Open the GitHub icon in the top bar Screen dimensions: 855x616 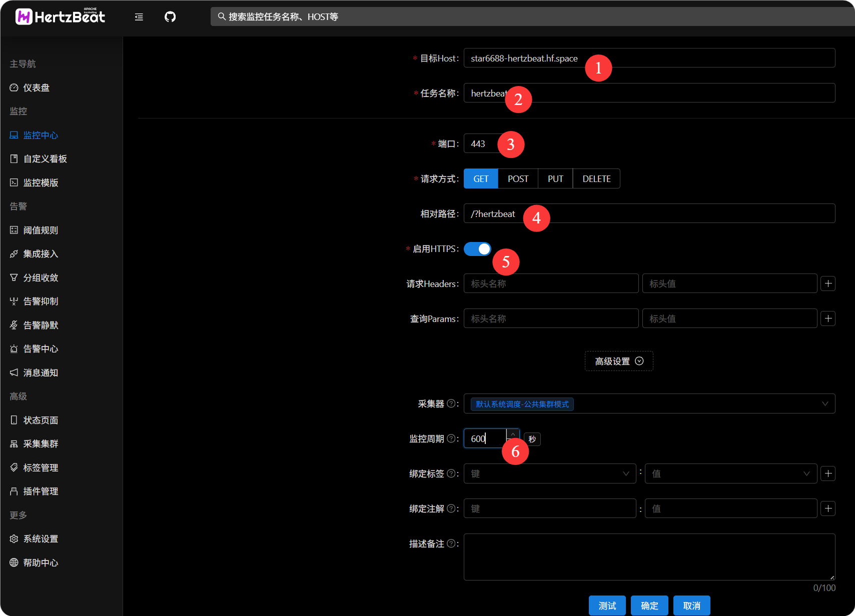(170, 16)
